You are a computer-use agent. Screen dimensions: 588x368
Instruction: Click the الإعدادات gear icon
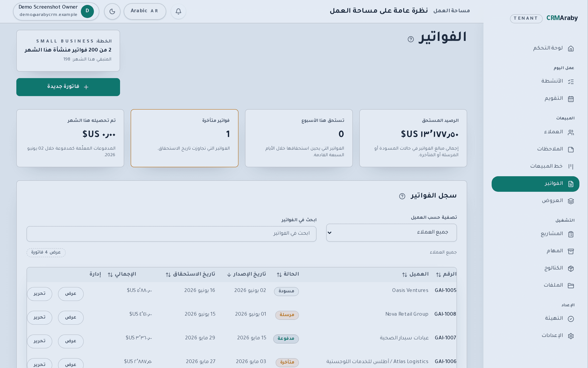(571, 336)
